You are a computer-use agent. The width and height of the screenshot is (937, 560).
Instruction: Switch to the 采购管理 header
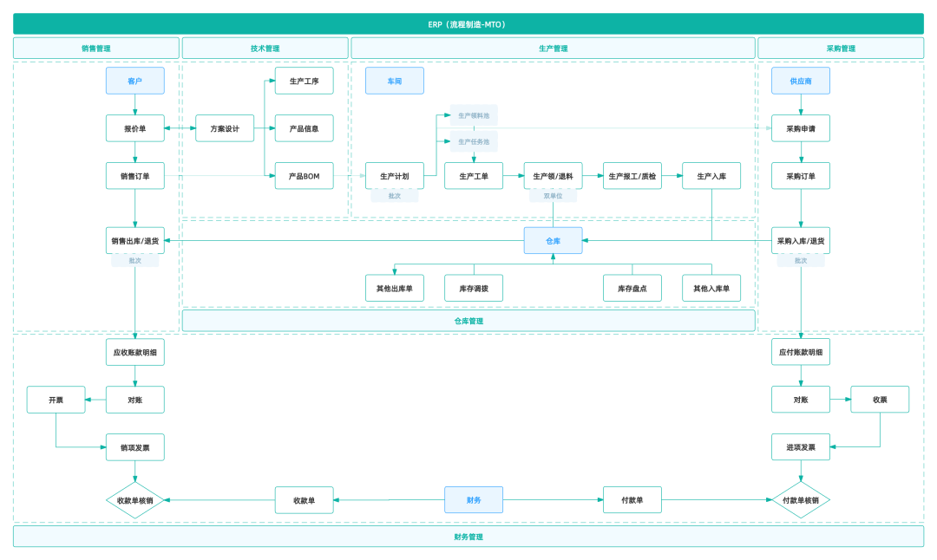click(x=841, y=49)
